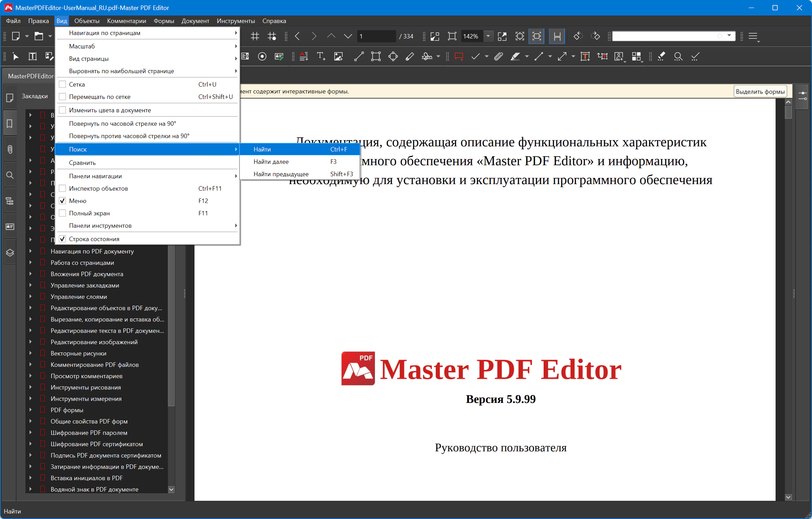Click Повернуть по часовой стрелке на 90°
Viewport: 812px width, 519px height.
point(147,123)
